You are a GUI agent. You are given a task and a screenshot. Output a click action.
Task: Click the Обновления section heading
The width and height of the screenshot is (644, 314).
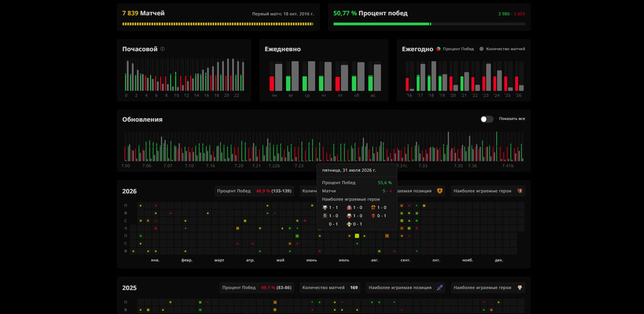(142, 119)
